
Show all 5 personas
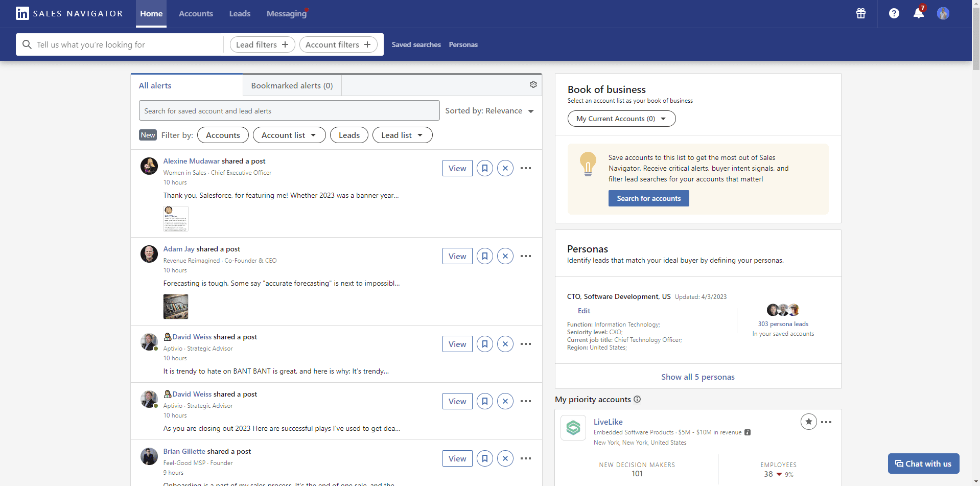tap(697, 377)
